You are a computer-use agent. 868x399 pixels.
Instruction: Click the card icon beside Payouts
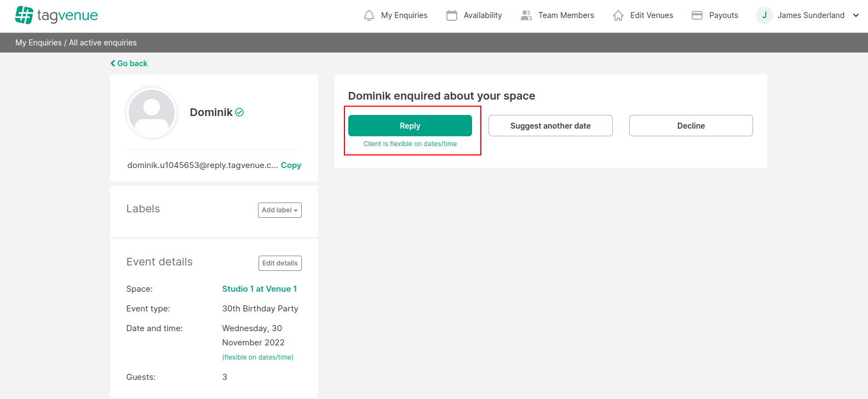(x=697, y=15)
